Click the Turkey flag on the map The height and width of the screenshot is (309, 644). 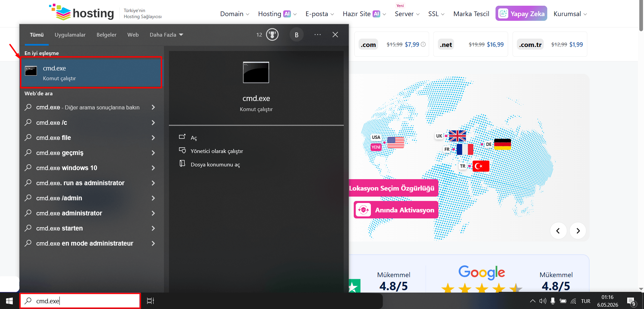point(481,166)
